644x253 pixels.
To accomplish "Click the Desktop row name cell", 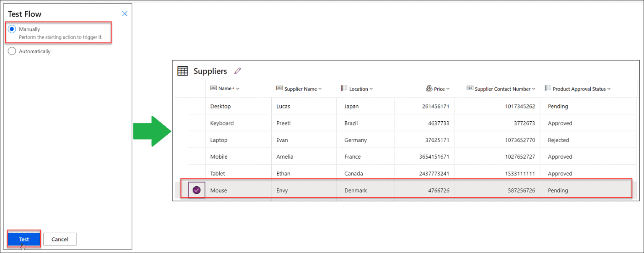I will (221, 107).
